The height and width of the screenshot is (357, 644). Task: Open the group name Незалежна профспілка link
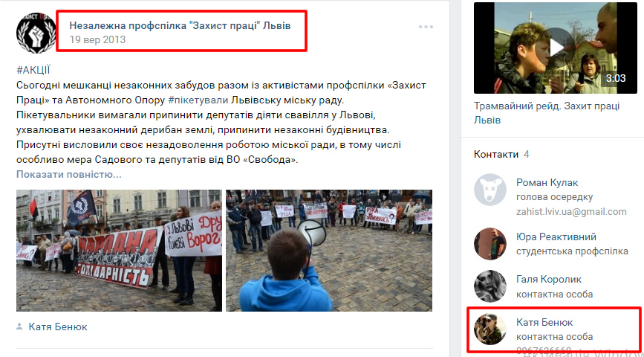click(x=180, y=25)
